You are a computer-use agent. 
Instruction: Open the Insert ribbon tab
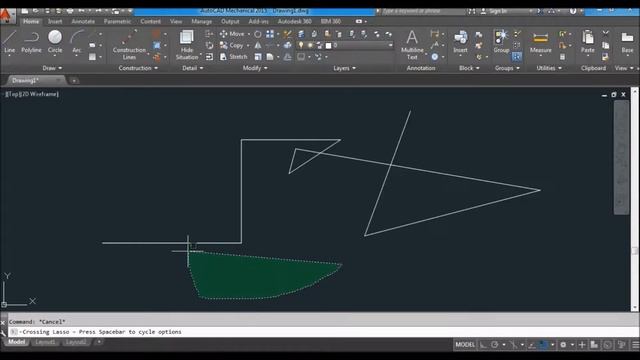[55, 21]
